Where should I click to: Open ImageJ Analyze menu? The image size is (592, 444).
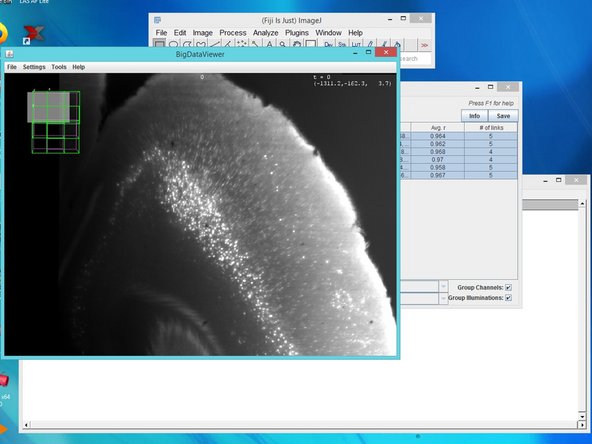[265, 33]
